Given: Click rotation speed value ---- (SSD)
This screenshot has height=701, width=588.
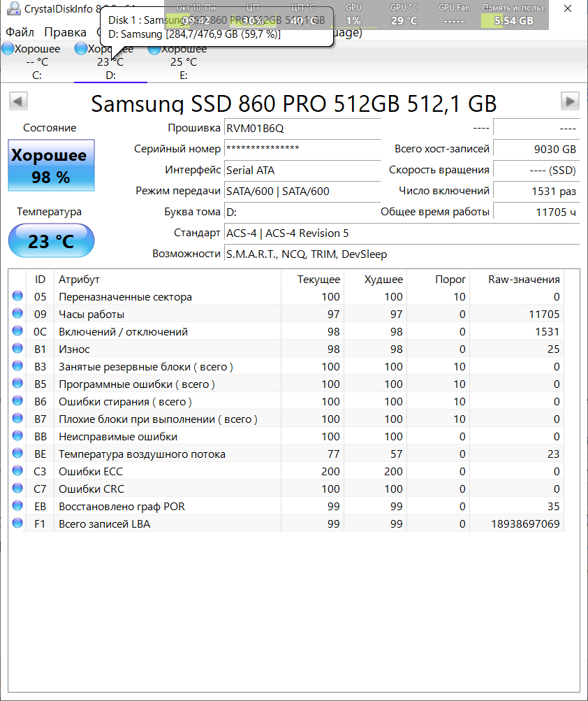Looking at the screenshot, I should [536, 170].
